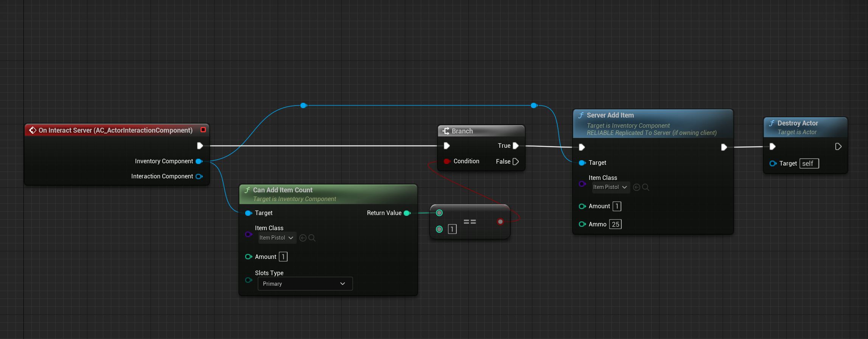
Task: Click the red delegate pin on On Interact Server
Action: (x=203, y=130)
